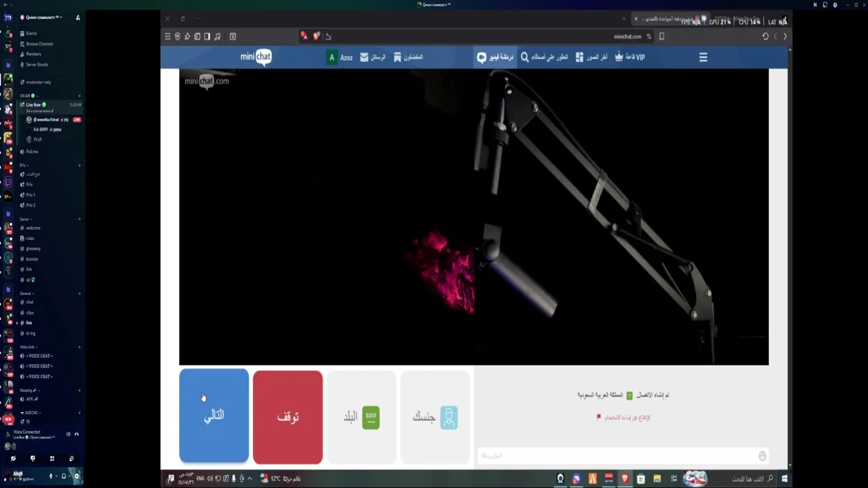The width and height of the screenshot is (868, 488).
Task: Open a new browser tab
Action: click(624, 19)
